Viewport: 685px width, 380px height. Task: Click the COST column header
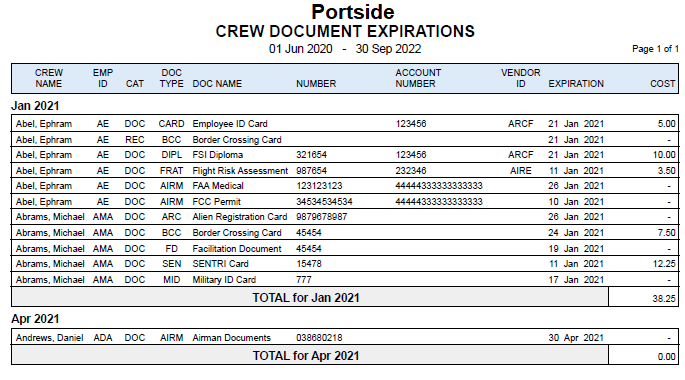(662, 83)
